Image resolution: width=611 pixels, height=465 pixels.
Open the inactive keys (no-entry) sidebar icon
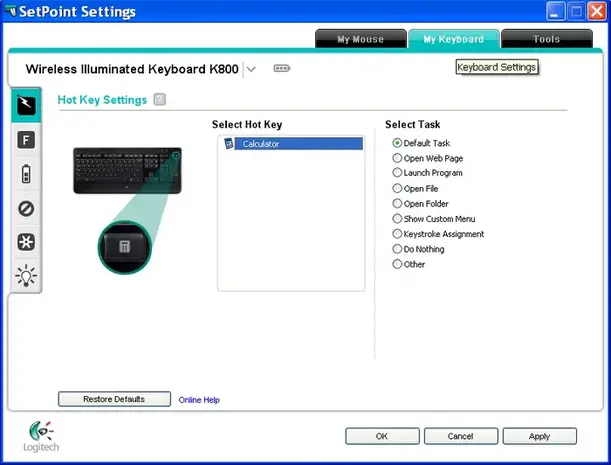pyautogui.click(x=25, y=209)
